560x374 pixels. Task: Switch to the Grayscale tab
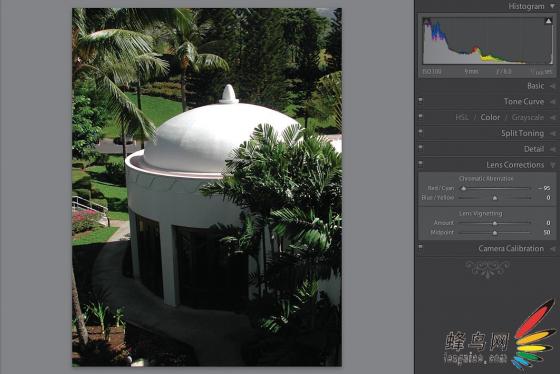click(528, 117)
